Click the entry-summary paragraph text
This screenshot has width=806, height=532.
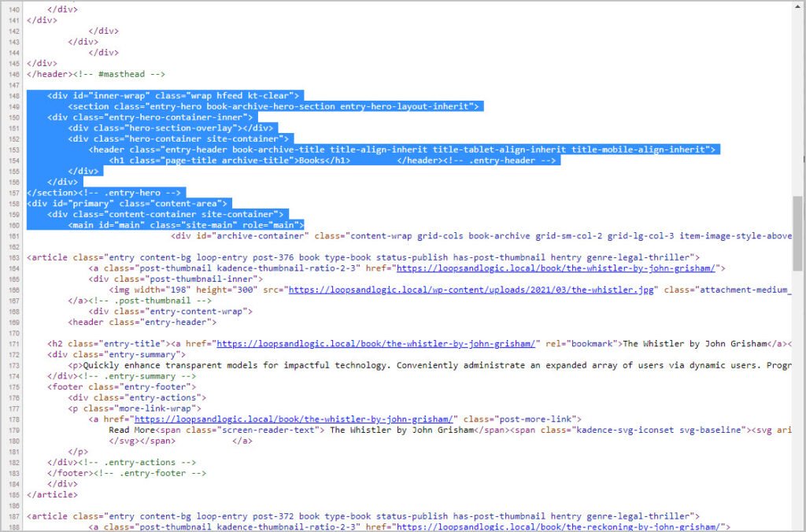tap(394, 364)
